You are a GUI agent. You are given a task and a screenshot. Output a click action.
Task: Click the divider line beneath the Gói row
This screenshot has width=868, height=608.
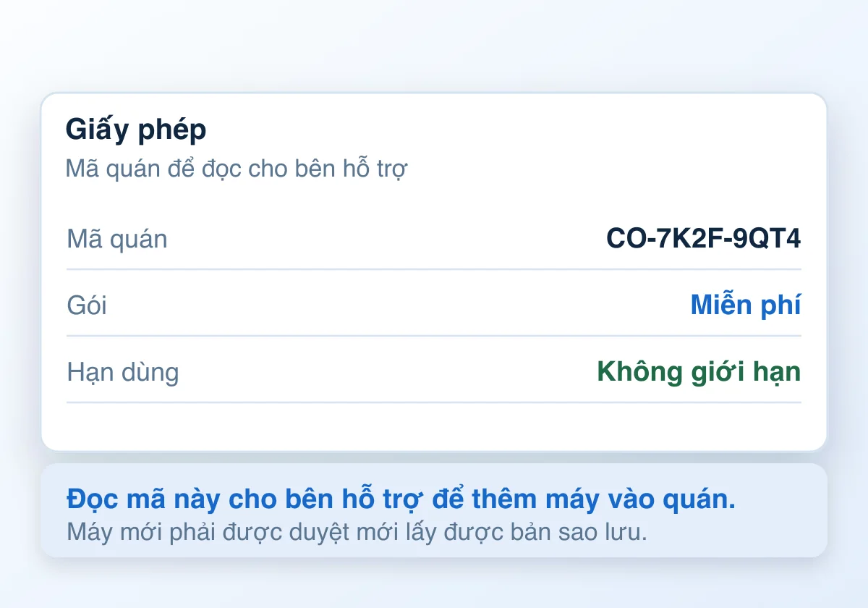434,336
